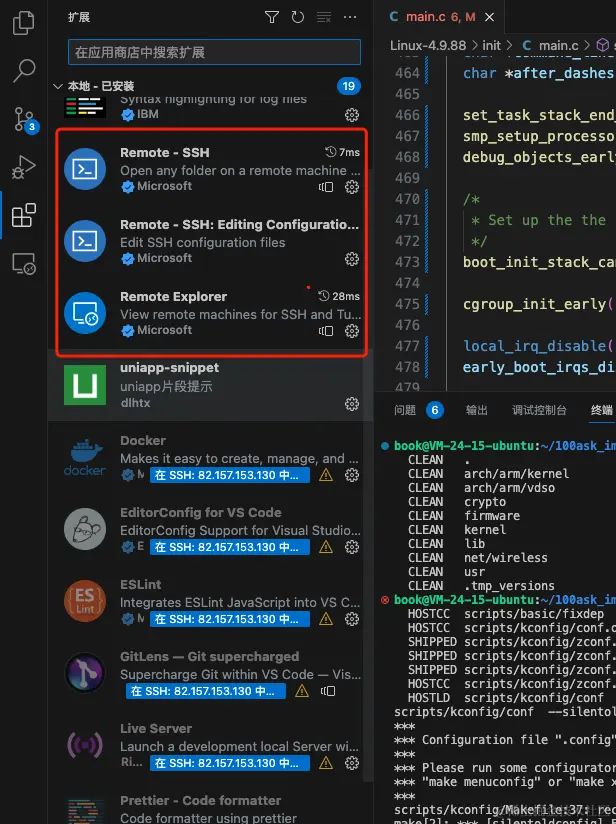Image resolution: width=616 pixels, height=824 pixels.
Task: Click warning triangle on EditorConfig extension
Action: click(326, 547)
